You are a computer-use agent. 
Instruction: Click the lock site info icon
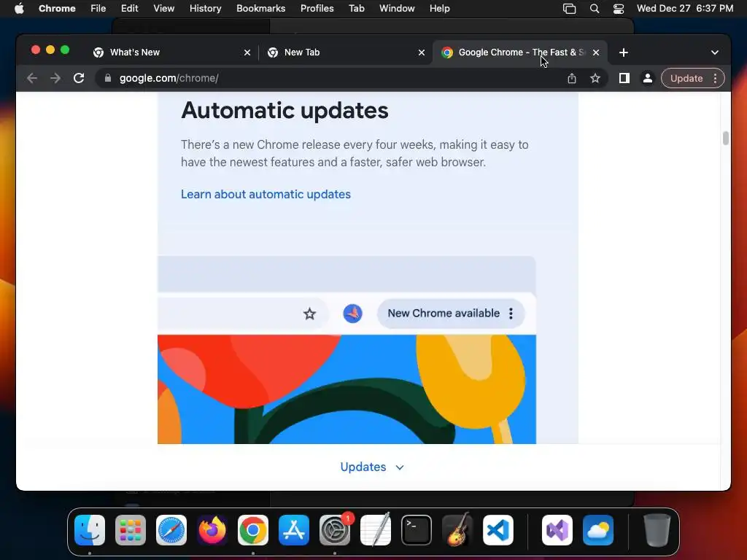click(x=108, y=78)
